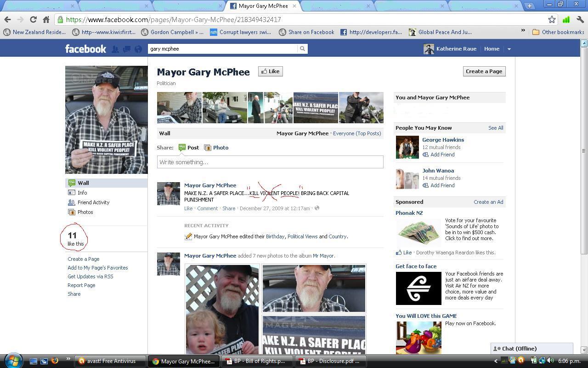
Task: Click Write something input box
Action: (270, 162)
